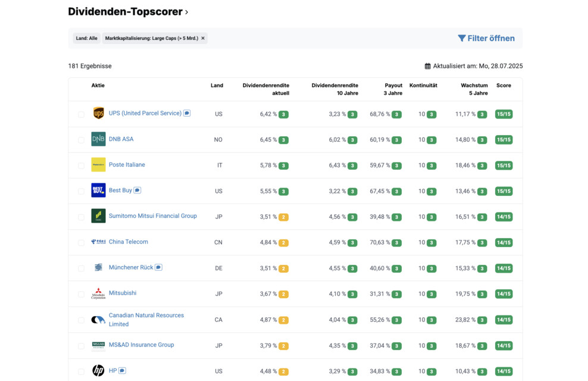Click the Mitsubishi logo icon
The height and width of the screenshot is (381, 588).
[x=98, y=293]
